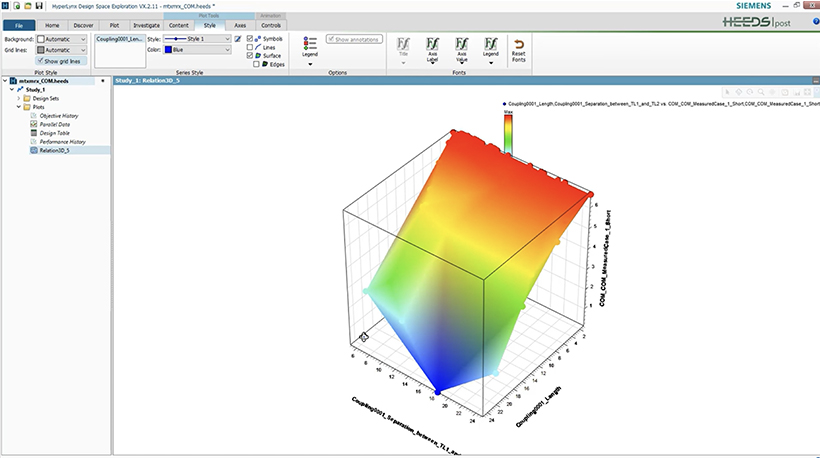
Task: Click the series style edit pencil icon
Action: point(237,39)
